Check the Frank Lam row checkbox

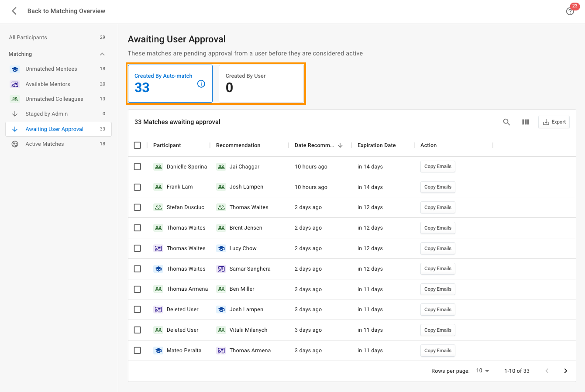(138, 187)
